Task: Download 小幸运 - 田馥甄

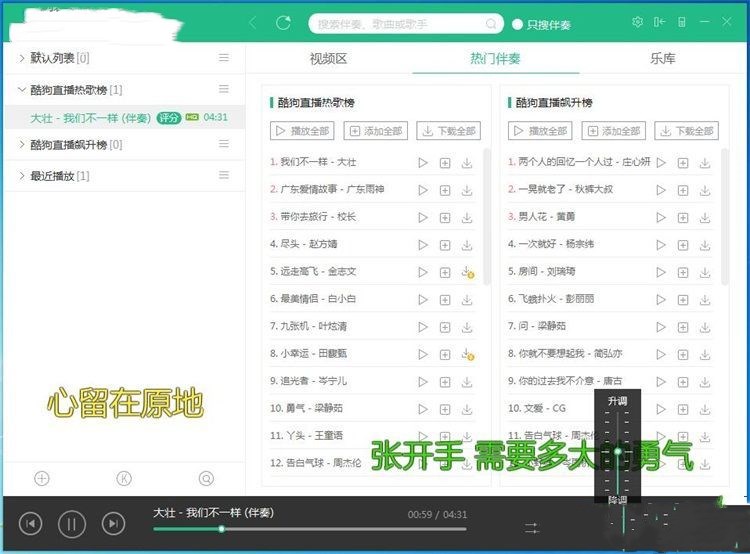Action: point(468,355)
